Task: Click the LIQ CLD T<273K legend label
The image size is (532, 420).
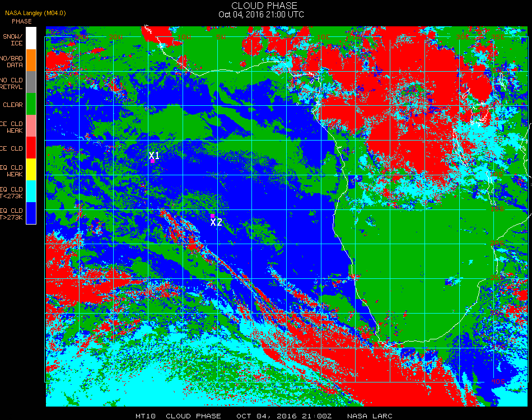Action: (x=12, y=192)
